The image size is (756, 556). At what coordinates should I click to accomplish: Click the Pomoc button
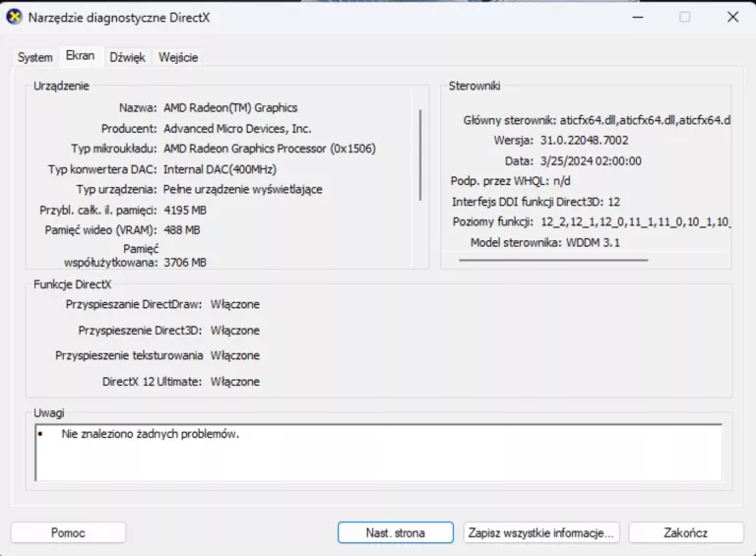click(x=68, y=532)
